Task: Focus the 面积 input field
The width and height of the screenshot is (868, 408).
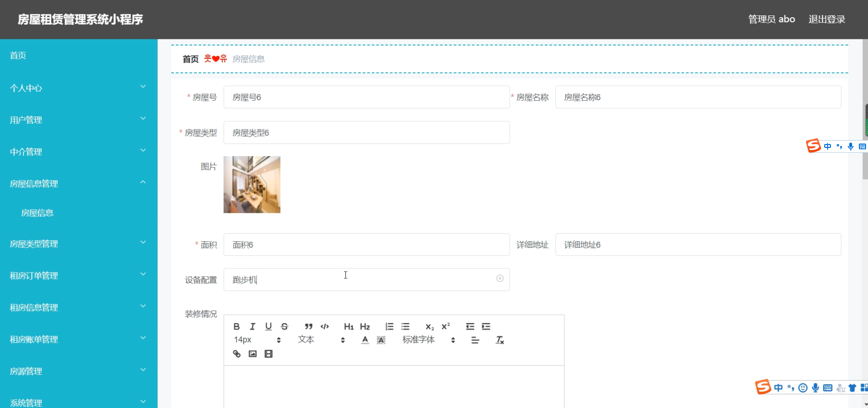Action: pyautogui.click(x=367, y=244)
